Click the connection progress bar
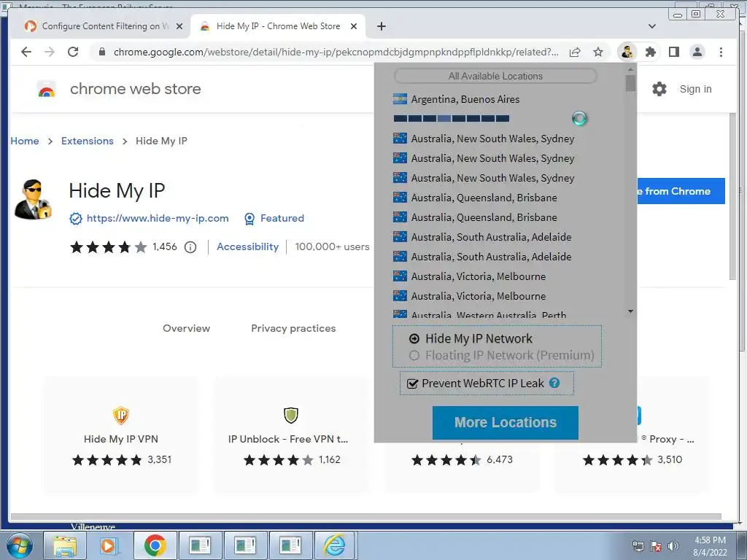 [451, 119]
